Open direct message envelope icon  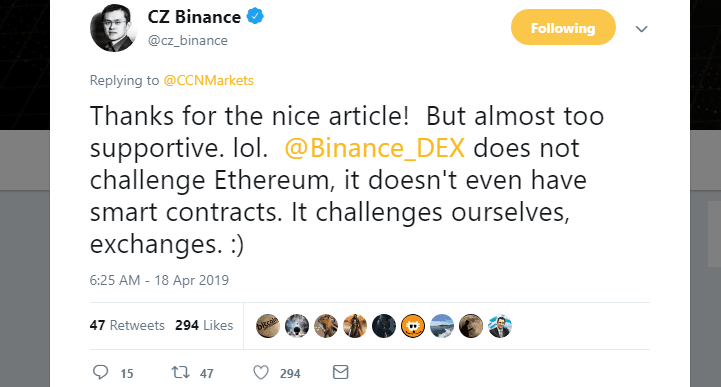340,372
